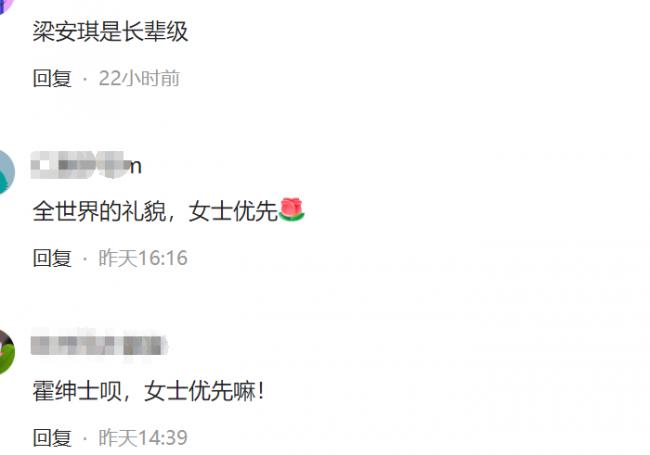
Task: Click the 昨天14:39 timestamp
Action: tap(143, 438)
